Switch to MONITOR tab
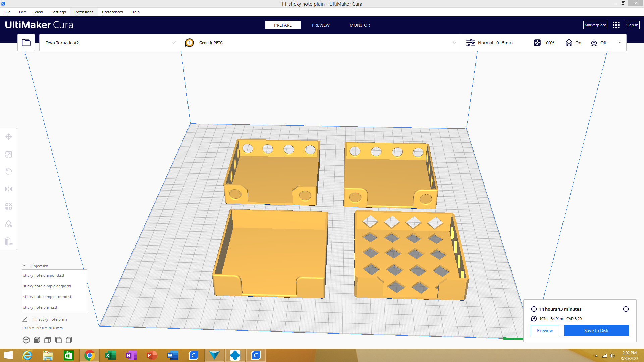The width and height of the screenshot is (644, 362). click(x=360, y=25)
